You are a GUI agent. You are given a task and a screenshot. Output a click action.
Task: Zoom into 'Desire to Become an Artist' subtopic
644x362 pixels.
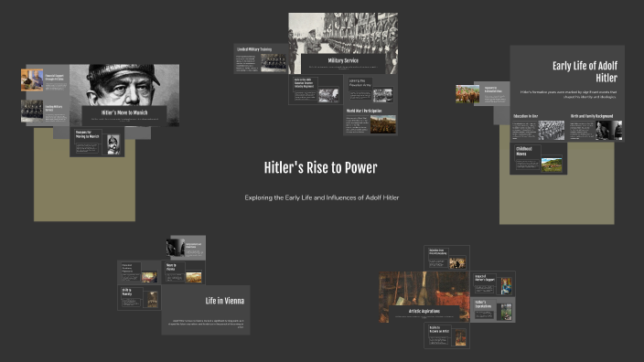(439, 329)
